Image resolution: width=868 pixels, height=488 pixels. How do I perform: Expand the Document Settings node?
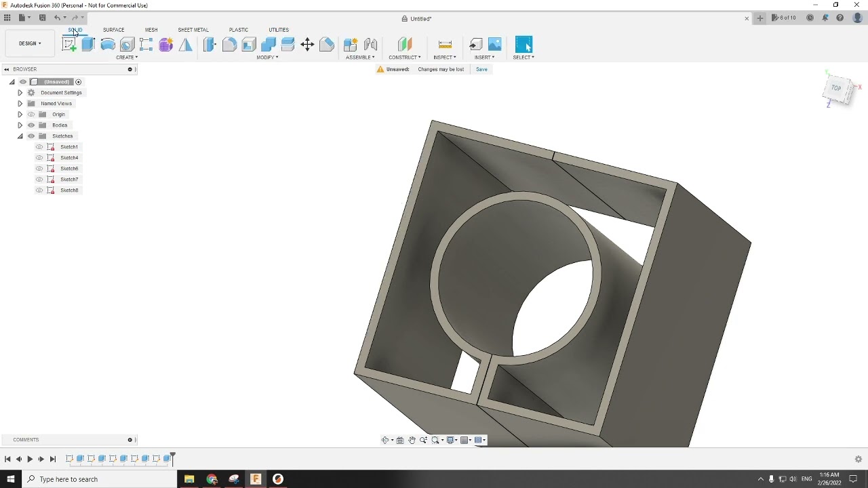point(20,93)
